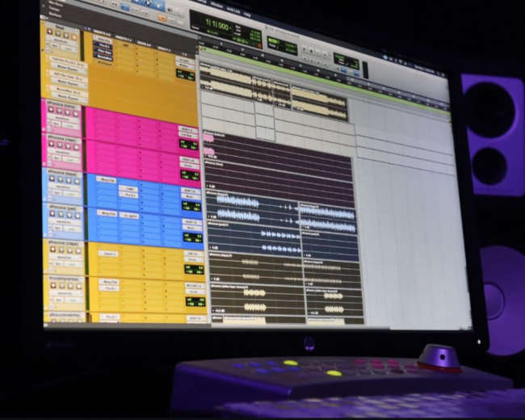Solo the first blue track
Image resolution: width=525 pixels, height=420 pixels.
[69, 180]
